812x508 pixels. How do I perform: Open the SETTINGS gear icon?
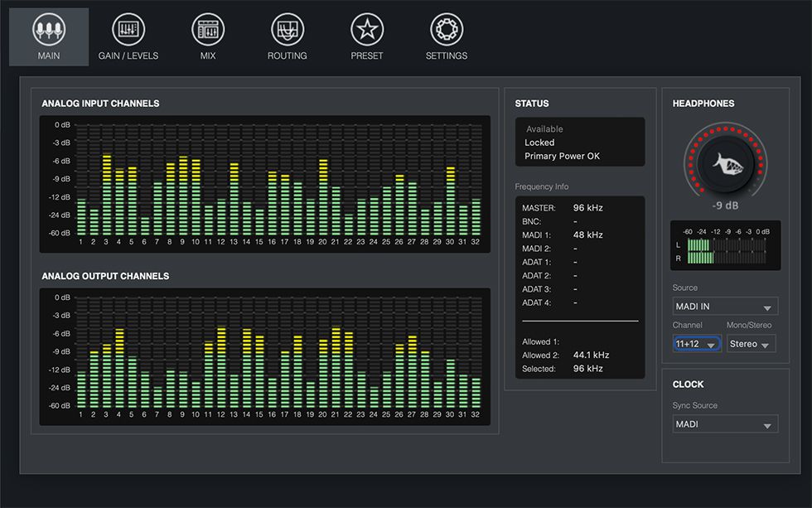(447, 29)
